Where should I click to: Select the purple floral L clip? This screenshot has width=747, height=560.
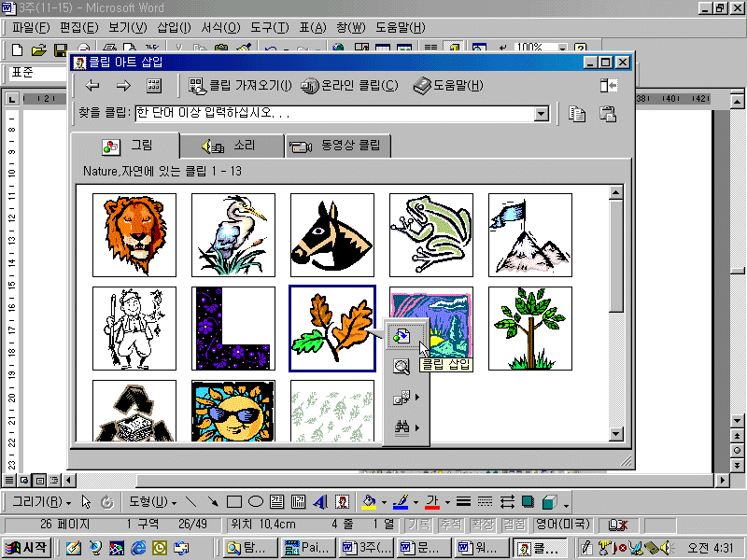tap(233, 329)
